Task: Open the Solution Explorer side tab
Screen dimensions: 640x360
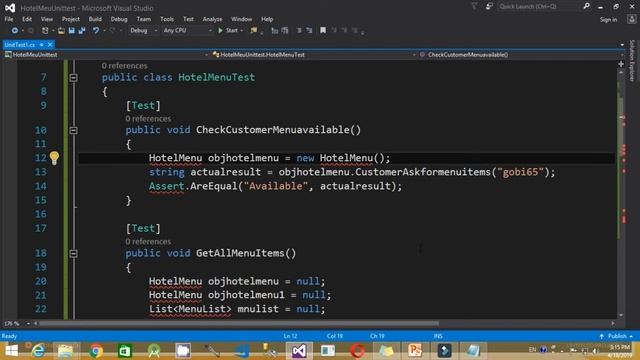Action: (x=632, y=60)
